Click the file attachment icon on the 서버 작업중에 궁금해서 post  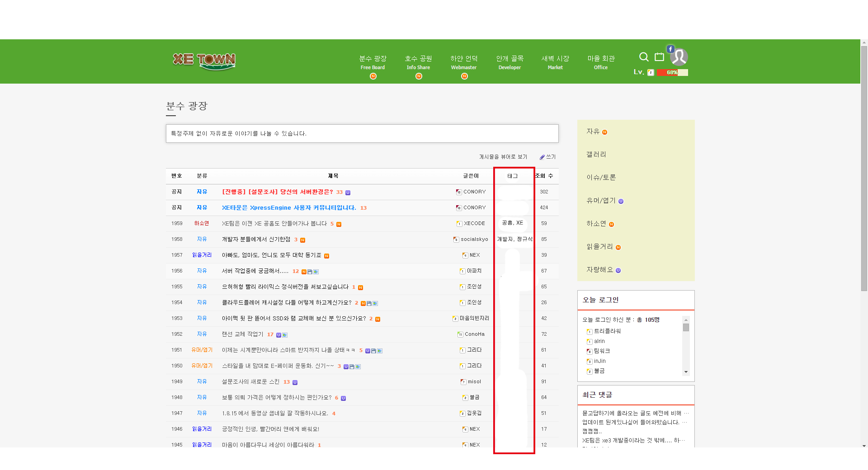[310, 272]
